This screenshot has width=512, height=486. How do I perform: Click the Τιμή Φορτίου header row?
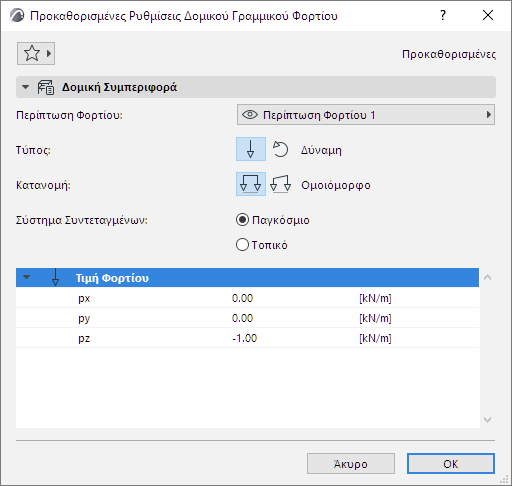(x=247, y=277)
